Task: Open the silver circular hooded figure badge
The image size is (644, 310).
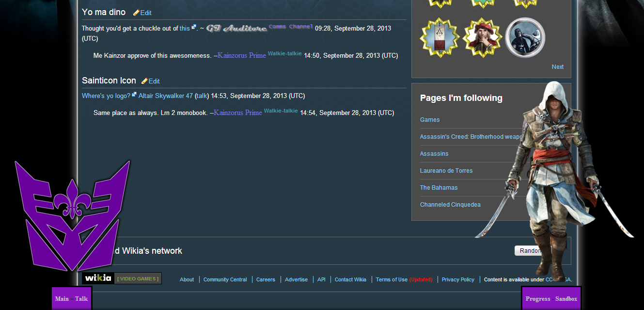Action: pos(525,37)
